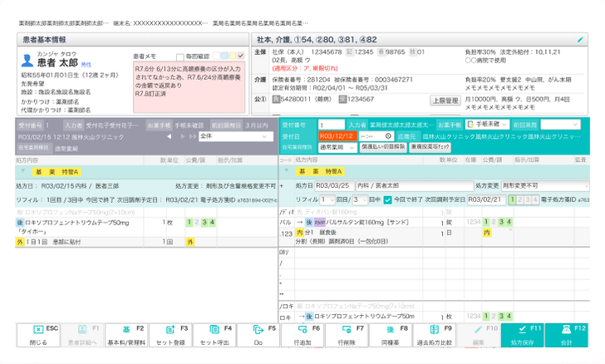Image resolution: width=605 pixels, height=364 pixels.
Task: Select the white memo color swatch
Action: pos(217,56)
